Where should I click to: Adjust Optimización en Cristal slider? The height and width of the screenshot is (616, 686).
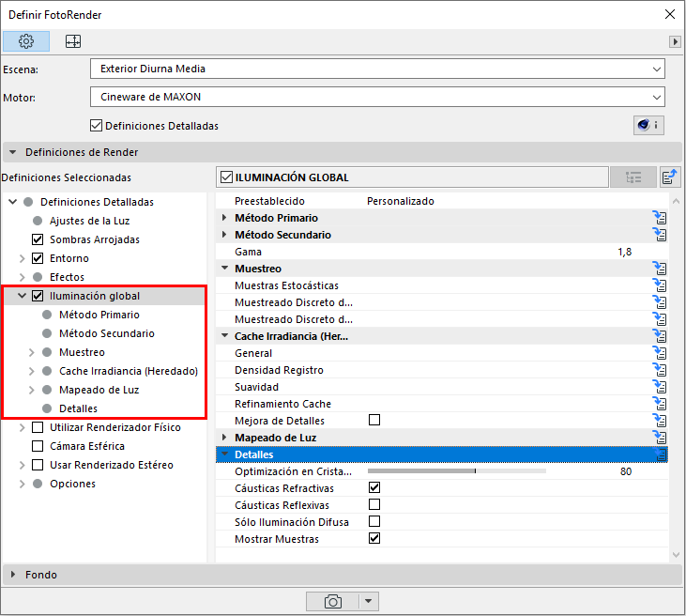[x=457, y=471]
